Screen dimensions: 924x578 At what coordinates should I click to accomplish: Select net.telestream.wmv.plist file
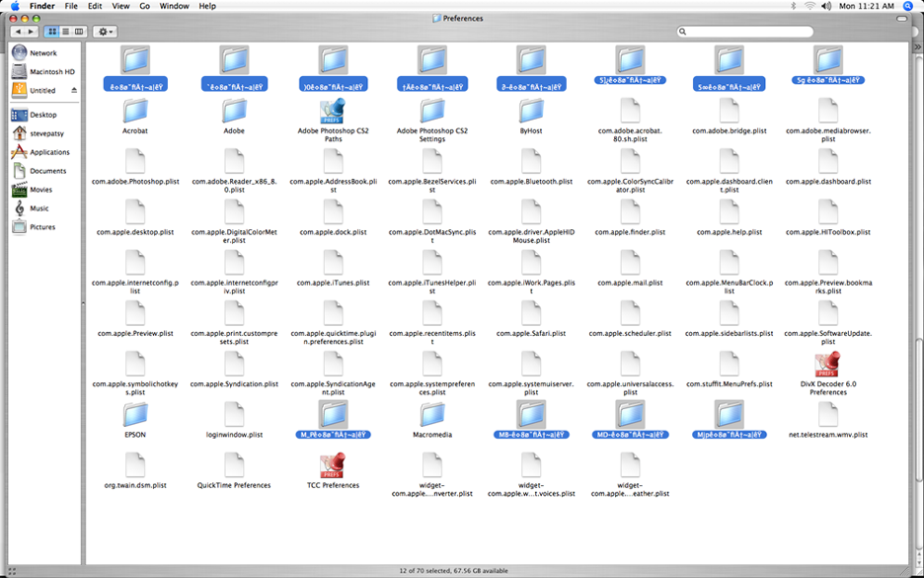point(828,416)
